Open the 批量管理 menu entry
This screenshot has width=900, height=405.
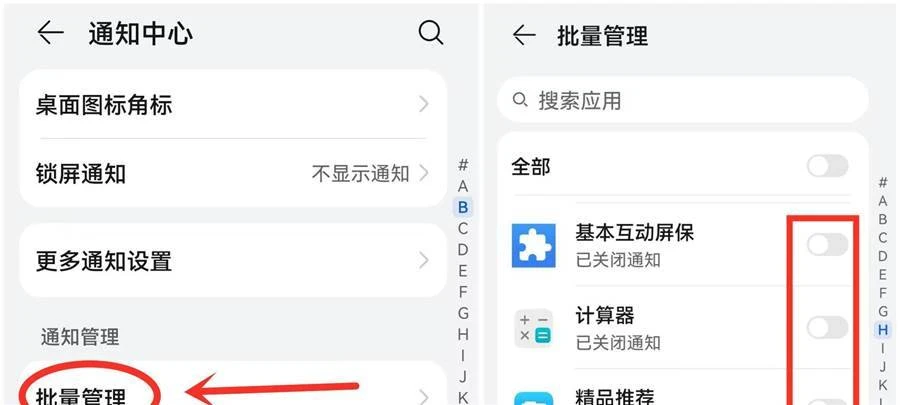pos(233,392)
